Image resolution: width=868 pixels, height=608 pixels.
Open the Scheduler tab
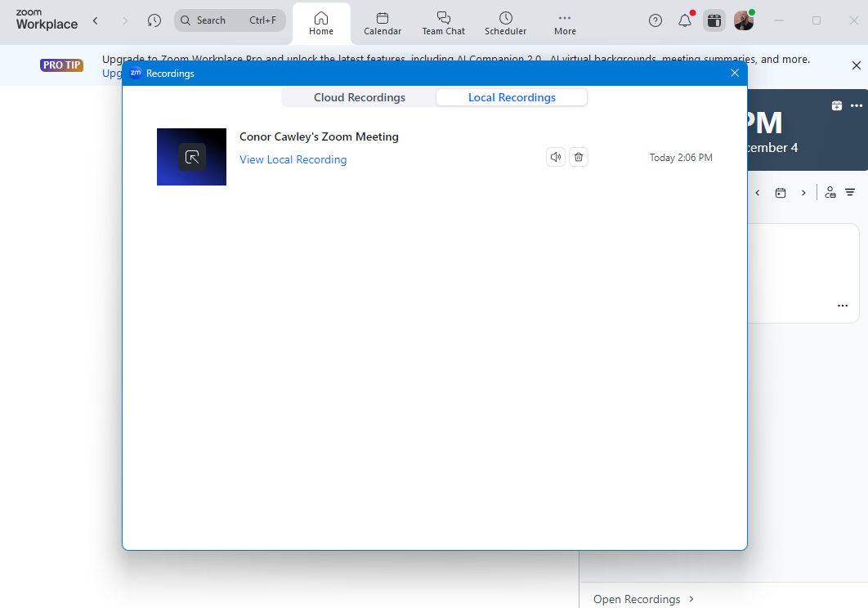coord(505,24)
